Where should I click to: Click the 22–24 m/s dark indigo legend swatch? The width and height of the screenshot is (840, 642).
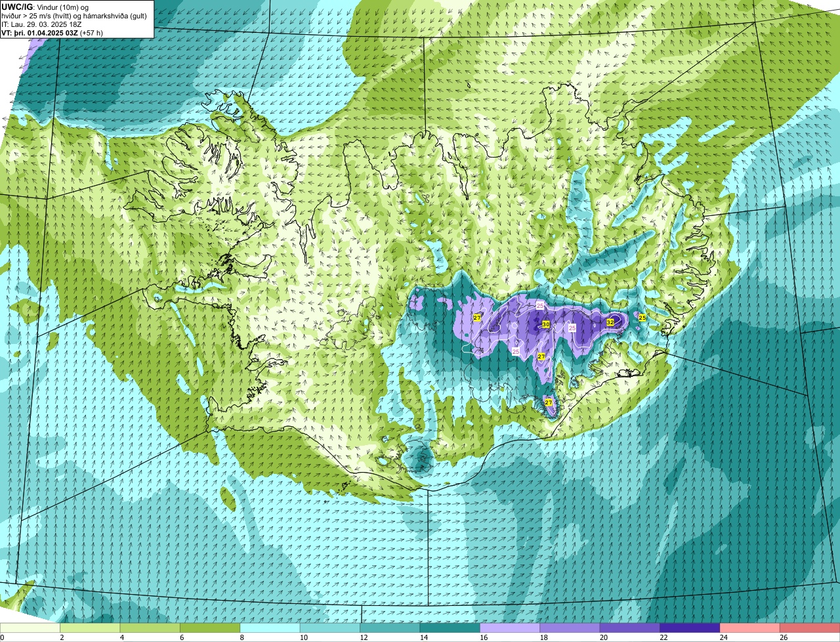coord(690,628)
